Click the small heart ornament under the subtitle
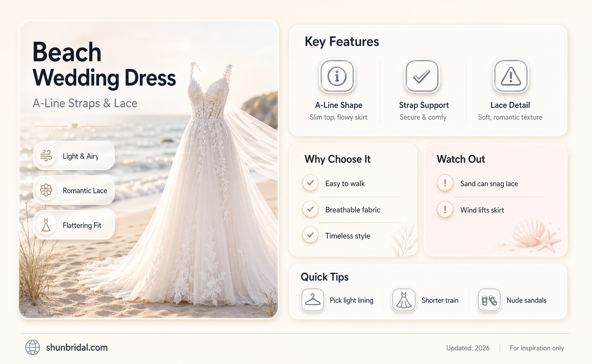The height and width of the screenshot is (364, 592). 74,126
